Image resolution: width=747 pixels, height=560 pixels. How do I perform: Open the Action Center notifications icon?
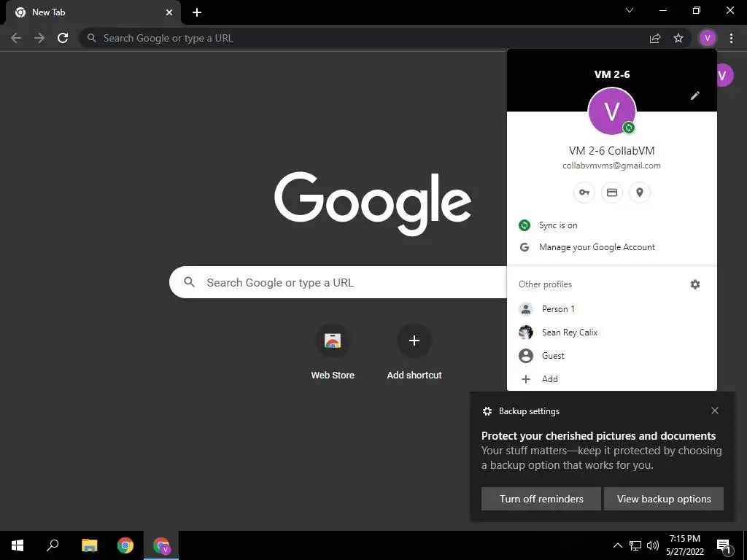tap(724, 545)
